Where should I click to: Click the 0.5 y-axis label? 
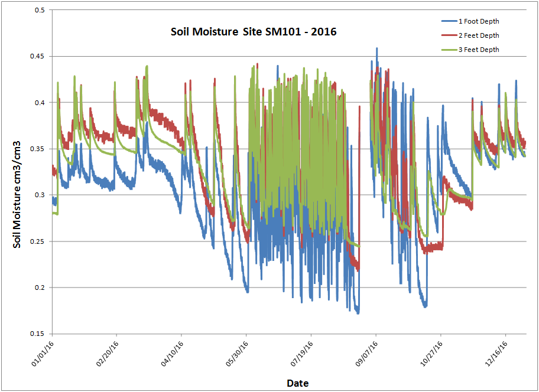pos(40,10)
